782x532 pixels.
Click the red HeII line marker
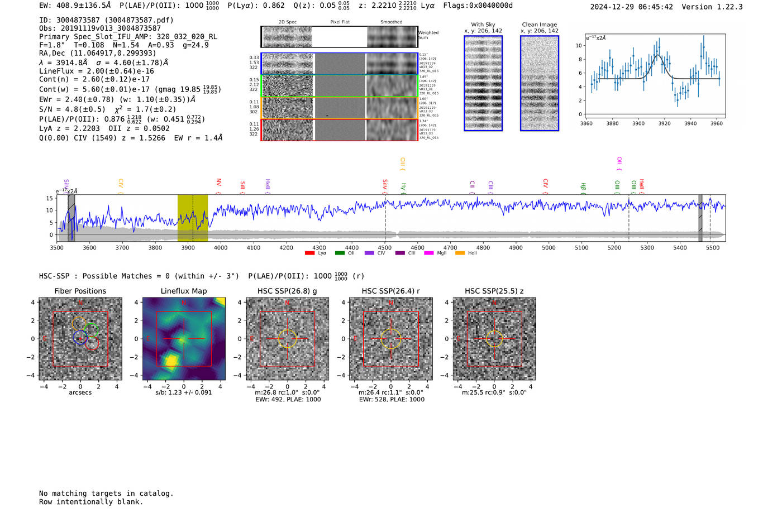pos(642,186)
